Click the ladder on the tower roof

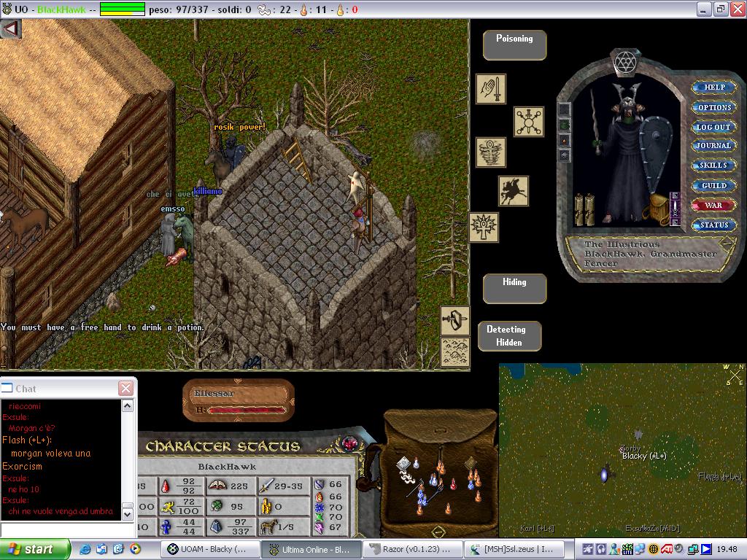click(x=298, y=160)
